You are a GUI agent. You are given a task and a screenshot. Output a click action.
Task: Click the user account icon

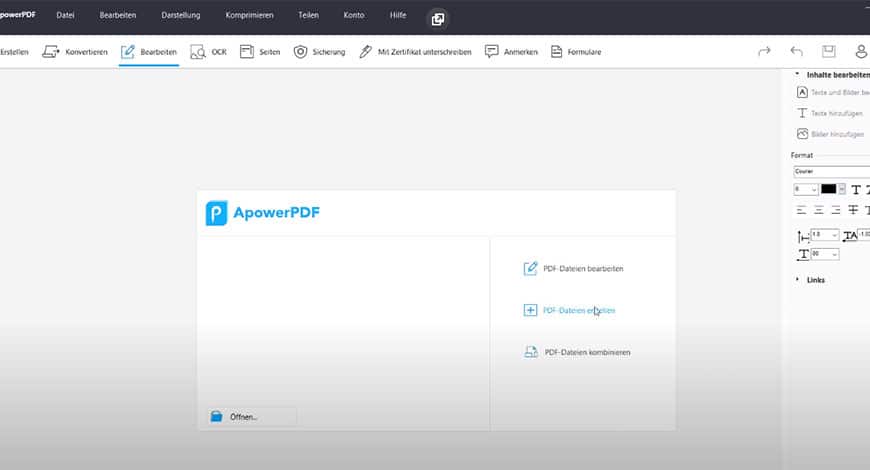pos(861,52)
